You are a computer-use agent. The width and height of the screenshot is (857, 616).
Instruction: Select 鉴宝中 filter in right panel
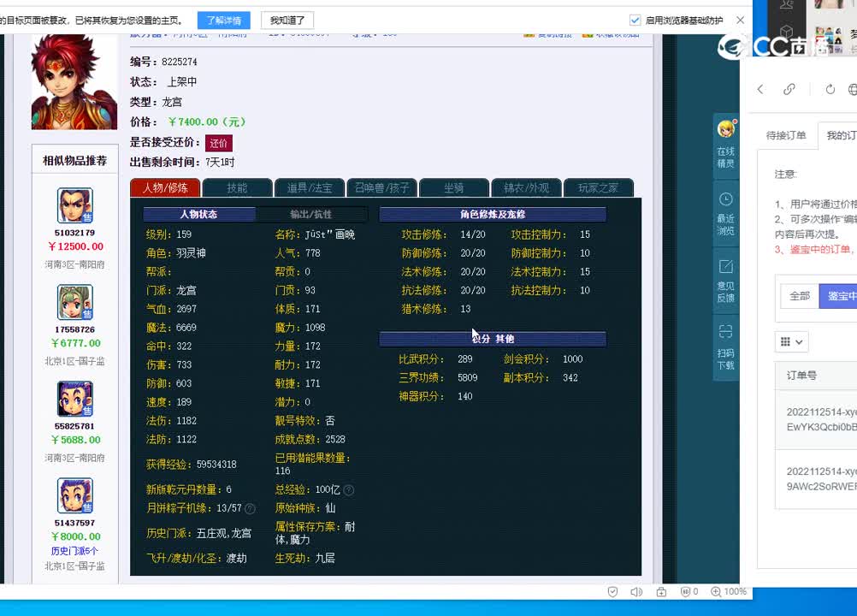click(x=840, y=296)
